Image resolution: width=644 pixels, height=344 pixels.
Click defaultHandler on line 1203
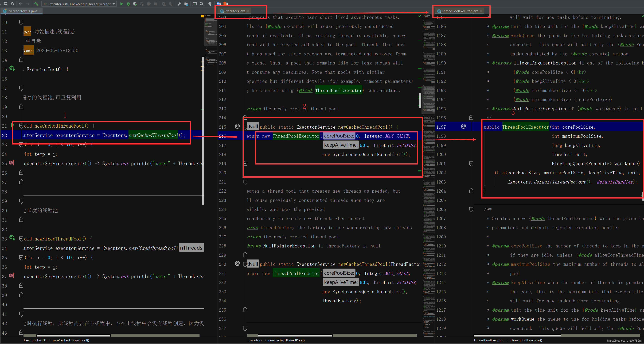(x=615, y=182)
